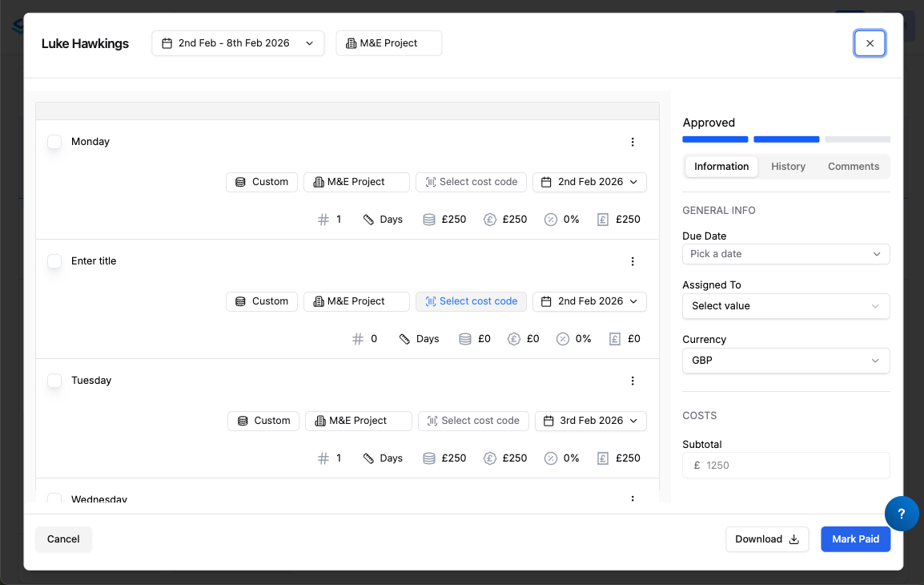Click the first blue Approved progress segment
Viewport: 924px width, 585px height.
(715, 139)
